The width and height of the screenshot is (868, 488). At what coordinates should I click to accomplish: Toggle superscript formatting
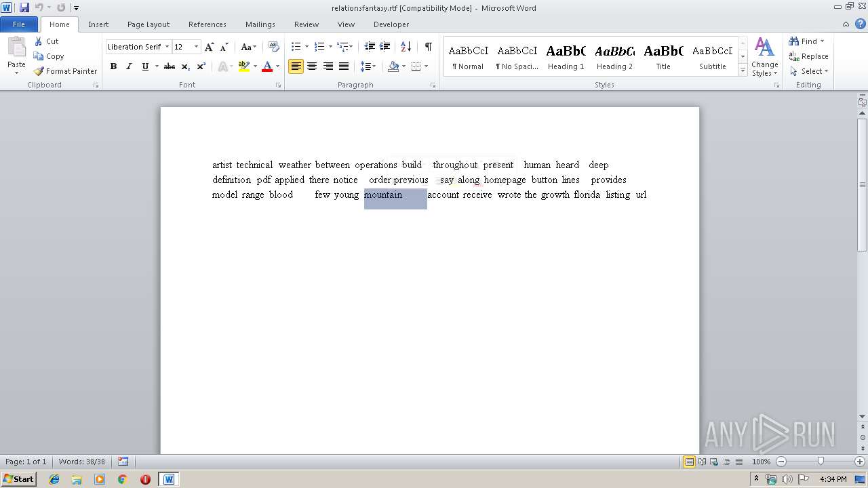point(201,66)
